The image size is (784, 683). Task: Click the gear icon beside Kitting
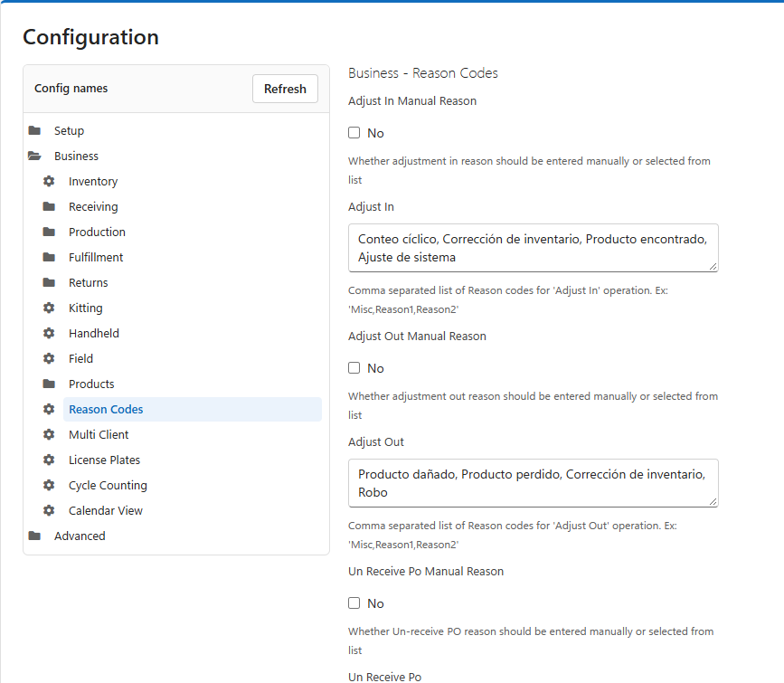coord(49,308)
